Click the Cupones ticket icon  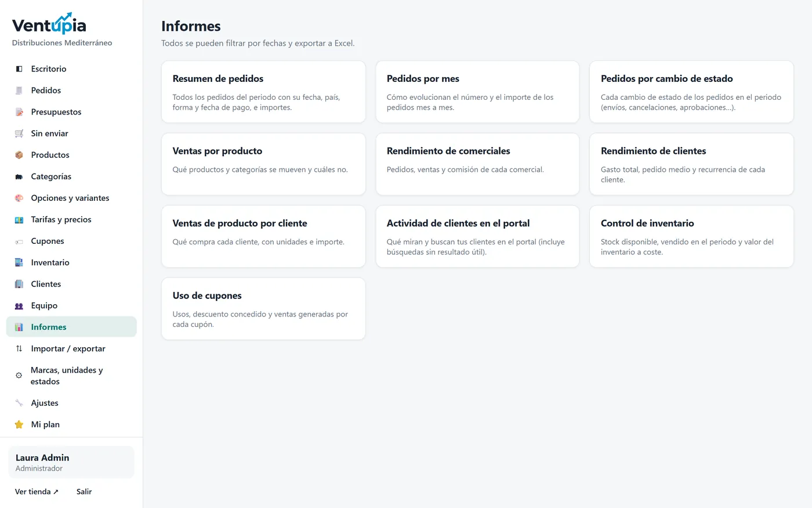pyautogui.click(x=19, y=241)
